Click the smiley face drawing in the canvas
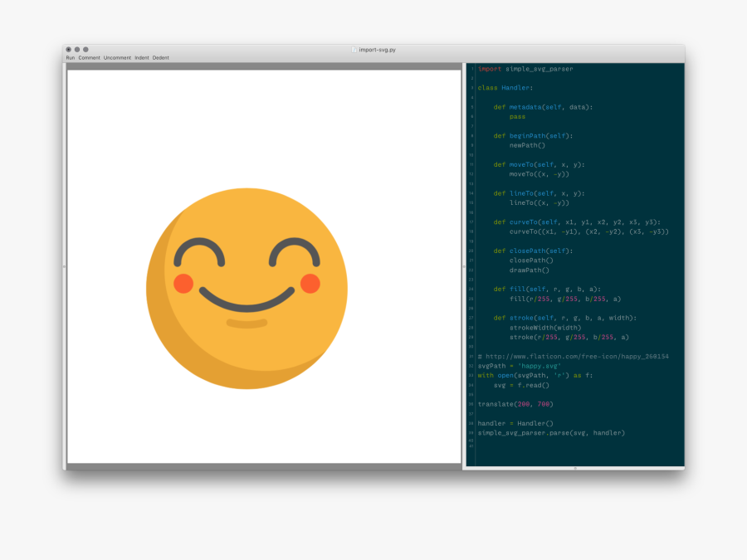747x560 pixels. pyautogui.click(x=247, y=288)
